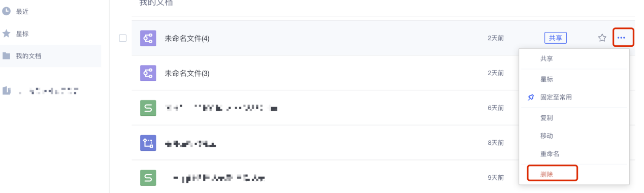Click the star icon beside 星标 in the sidebar
The image size is (644, 193).
(x=7, y=34)
